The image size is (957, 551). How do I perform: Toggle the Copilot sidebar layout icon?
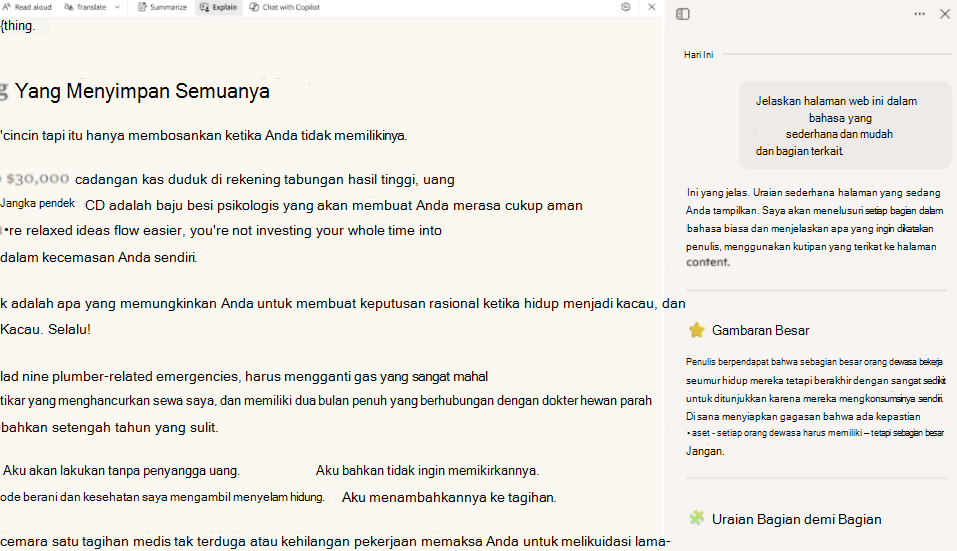point(683,14)
